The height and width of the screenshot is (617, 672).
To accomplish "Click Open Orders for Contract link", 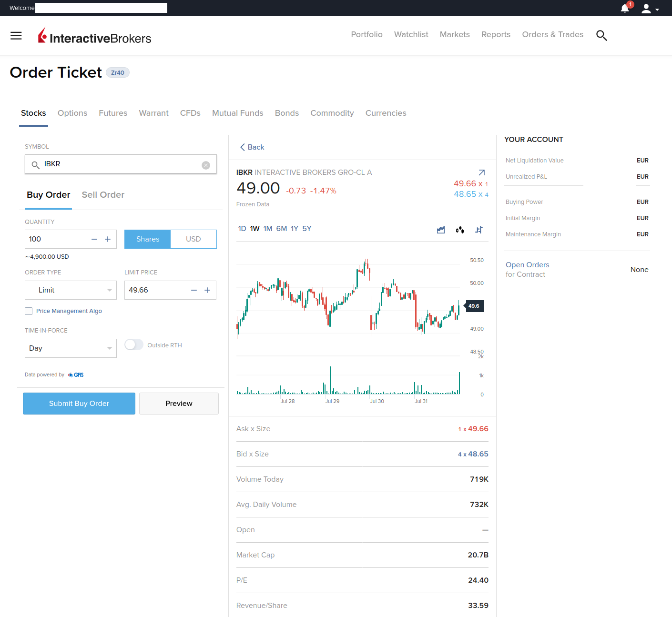I will click(527, 270).
